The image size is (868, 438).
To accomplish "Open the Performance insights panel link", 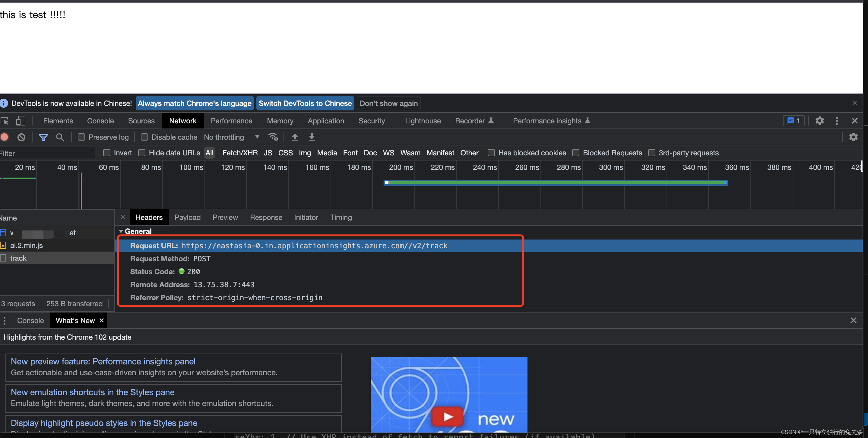I will coord(103,361).
